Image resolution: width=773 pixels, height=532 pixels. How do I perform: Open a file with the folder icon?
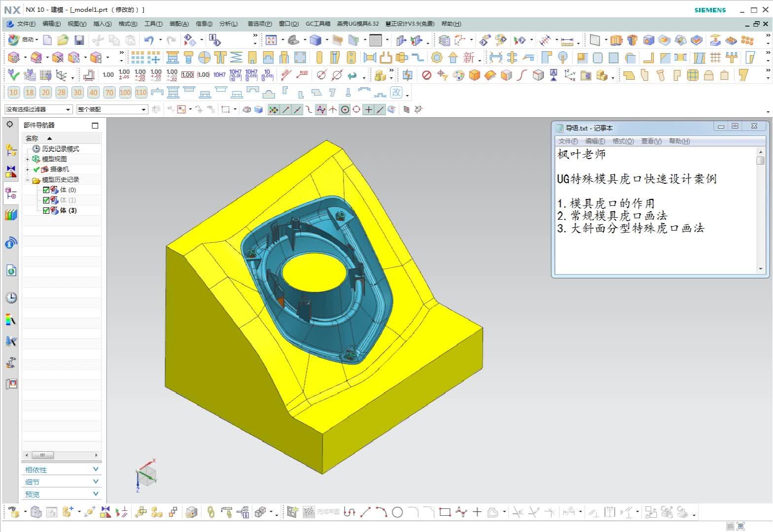(x=63, y=40)
